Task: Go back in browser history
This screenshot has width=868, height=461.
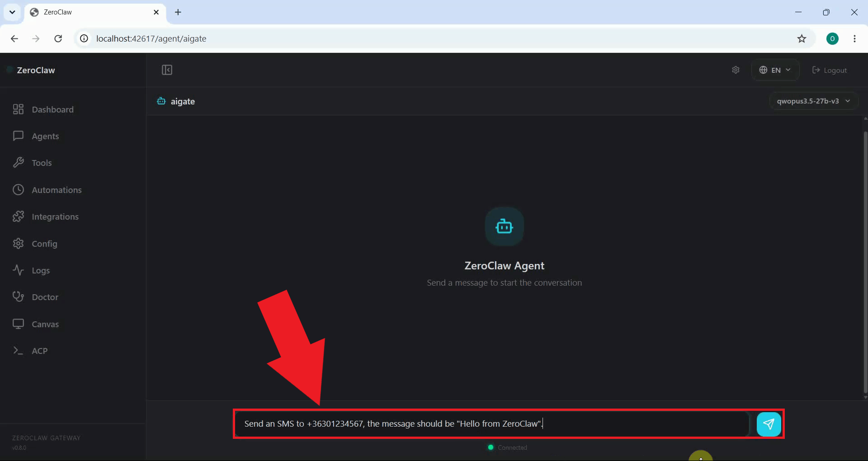Action: 14,38
